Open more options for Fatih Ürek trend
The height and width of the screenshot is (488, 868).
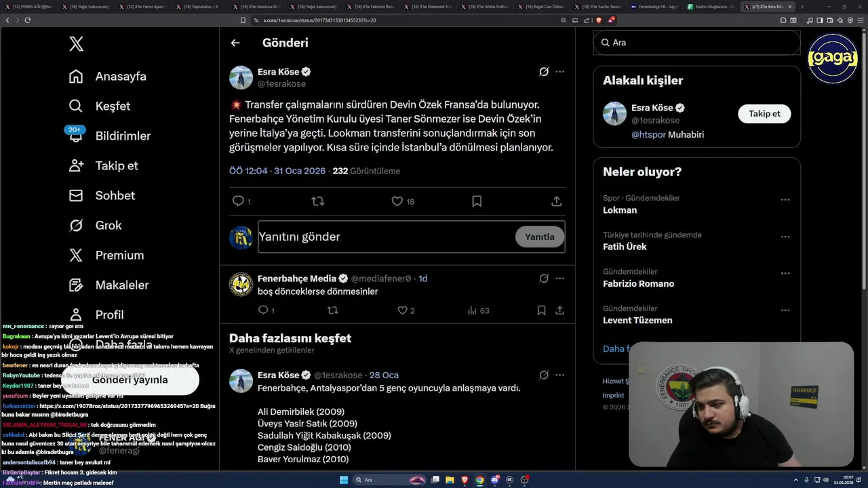tap(785, 237)
